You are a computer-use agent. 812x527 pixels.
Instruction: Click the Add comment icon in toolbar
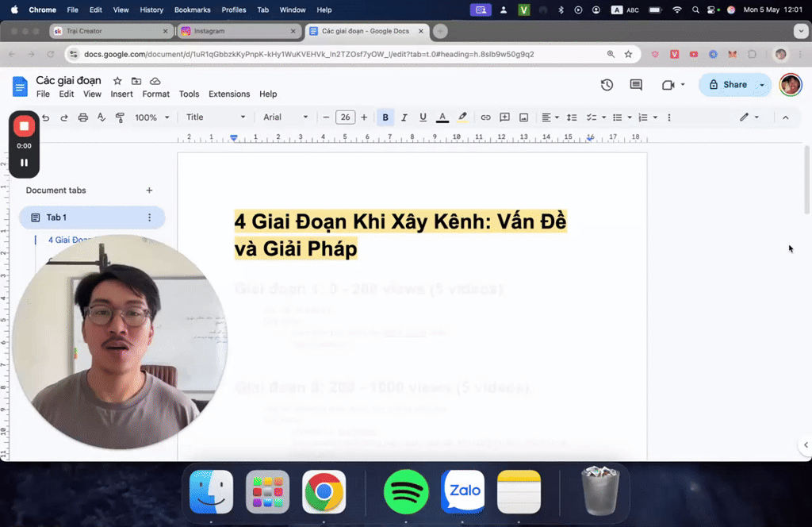click(x=504, y=117)
